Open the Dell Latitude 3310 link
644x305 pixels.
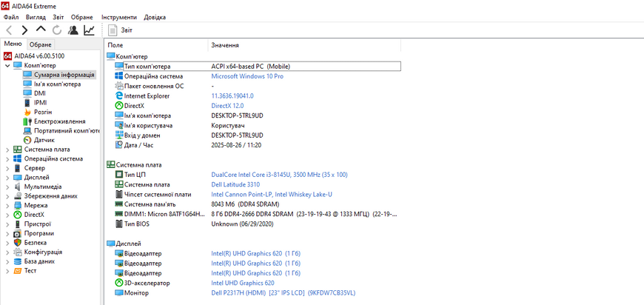235,185
